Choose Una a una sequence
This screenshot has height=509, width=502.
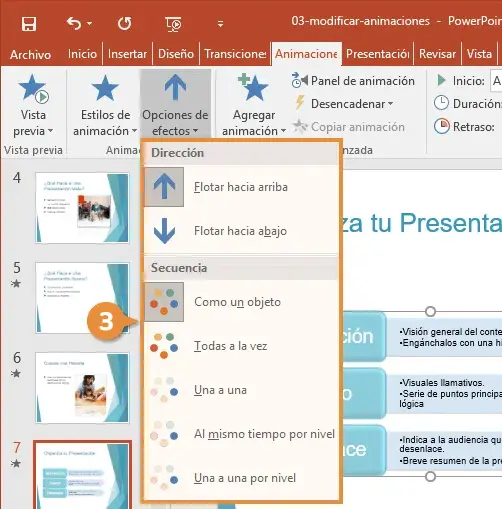click(241, 390)
